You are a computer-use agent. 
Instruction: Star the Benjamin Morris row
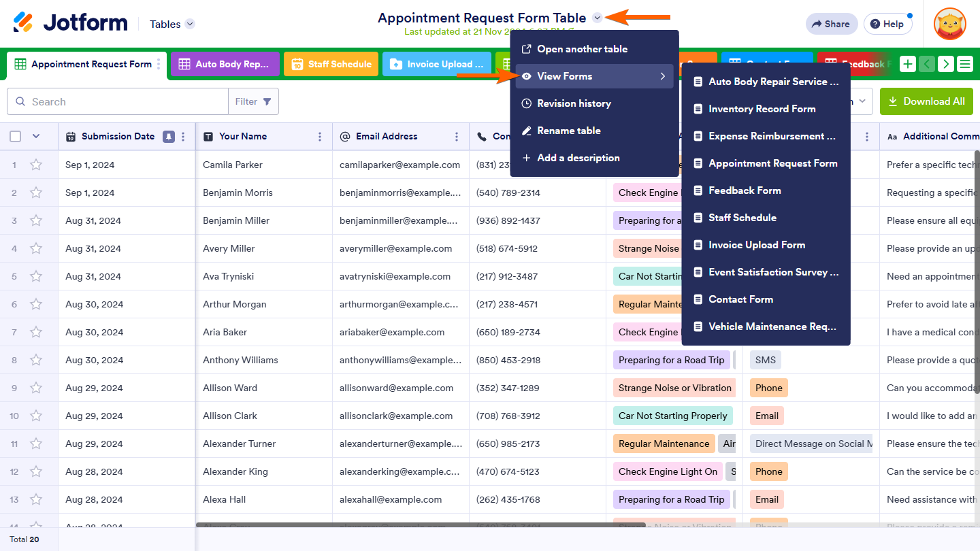click(36, 193)
